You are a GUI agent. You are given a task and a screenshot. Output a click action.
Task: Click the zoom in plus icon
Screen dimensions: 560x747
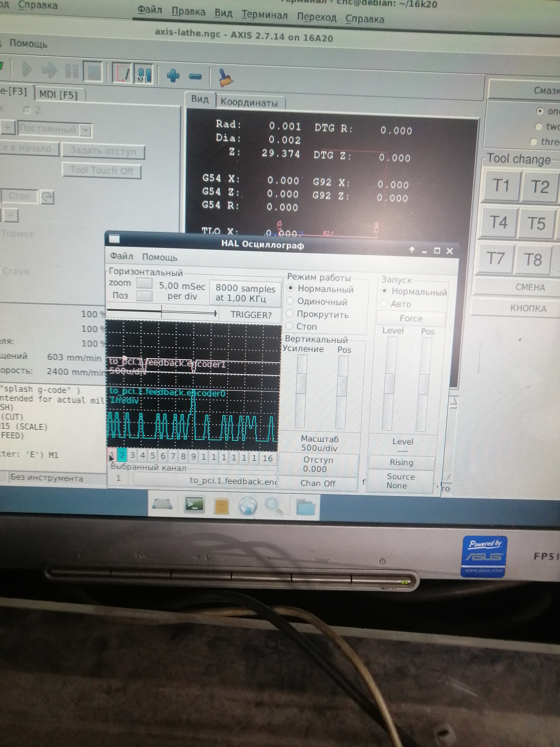pos(173,76)
